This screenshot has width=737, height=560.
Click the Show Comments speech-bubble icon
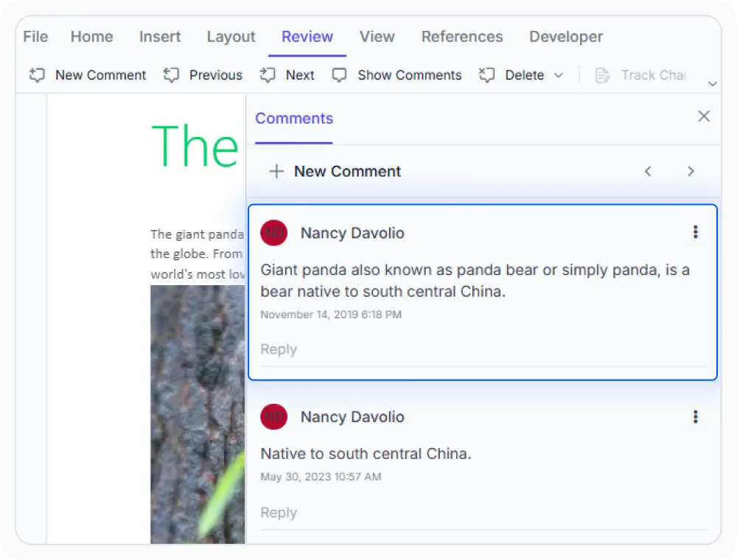pos(339,75)
